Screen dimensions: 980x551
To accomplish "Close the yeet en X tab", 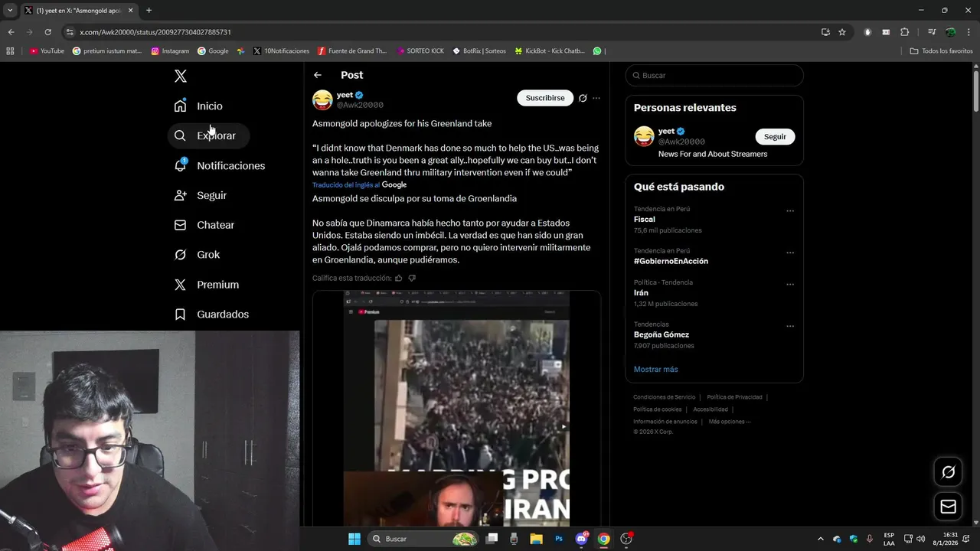I will pos(130,11).
